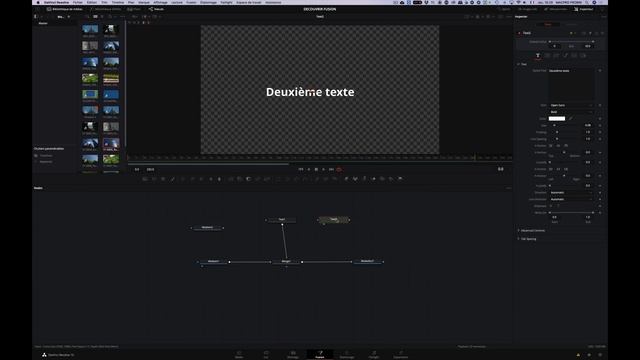Stop playback
This screenshot has width=640, height=360.
pyautogui.click(x=316, y=169)
